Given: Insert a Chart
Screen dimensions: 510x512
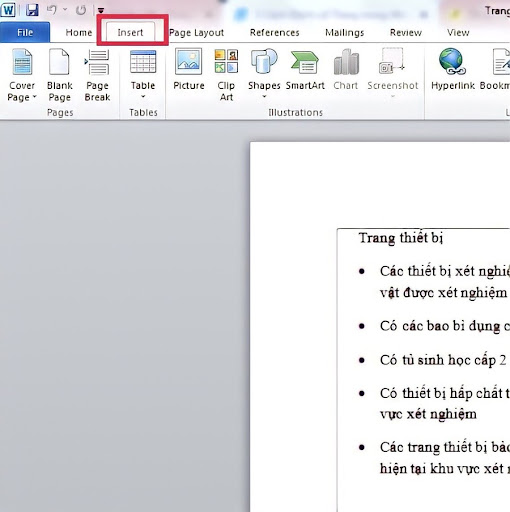Looking at the screenshot, I should [346, 69].
